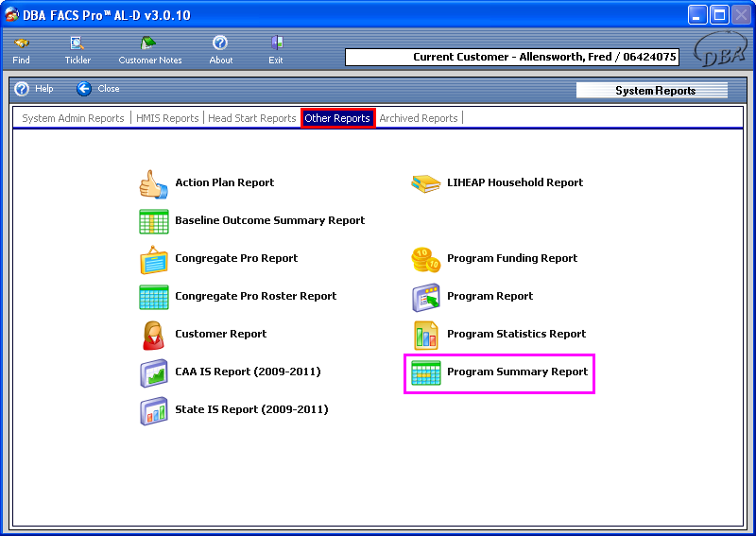This screenshot has height=536, width=756.
Task: Click the Action Plan Report thumbs-up icon
Action: click(x=153, y=183)
